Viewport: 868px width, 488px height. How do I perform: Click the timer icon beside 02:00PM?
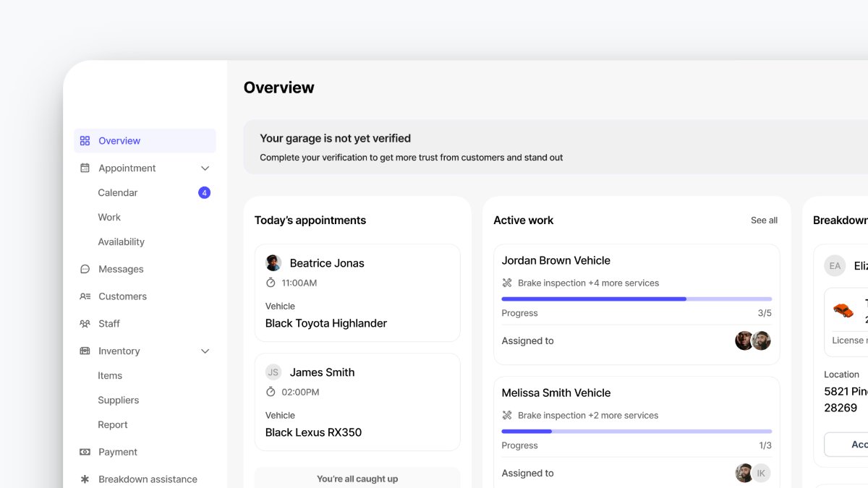click(271, 392)
